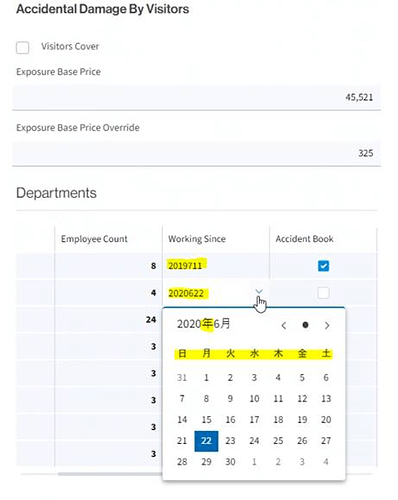Uncheck Accident Book in first row
Viewport: 398px width, 500px height.
click(323, 266)
